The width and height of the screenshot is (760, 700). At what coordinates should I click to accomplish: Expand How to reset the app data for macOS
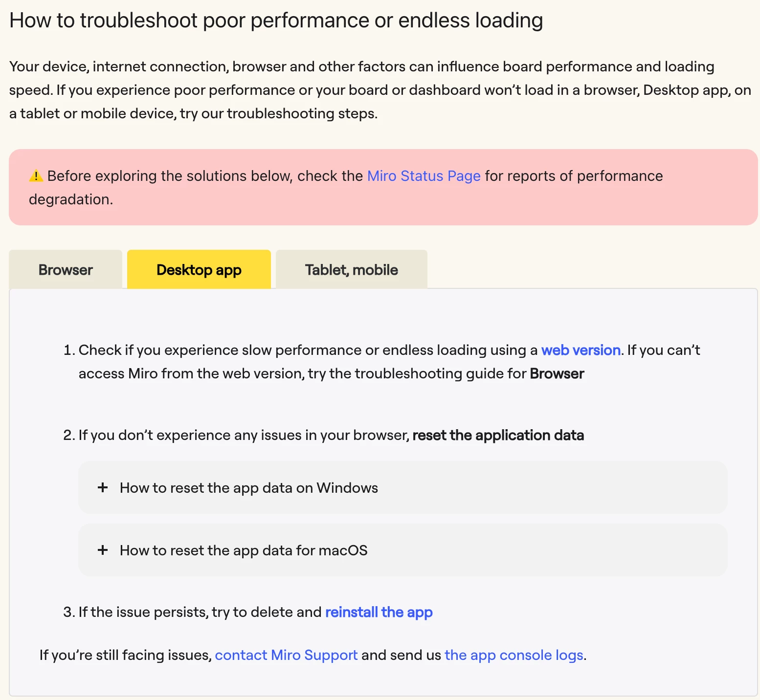click(x=402, y=550)
